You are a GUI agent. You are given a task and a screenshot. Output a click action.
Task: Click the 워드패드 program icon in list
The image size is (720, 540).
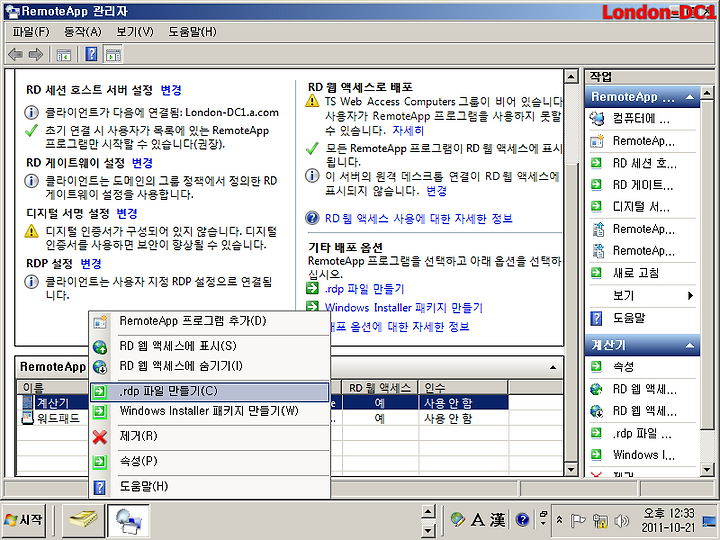click(x=28, y=418)
